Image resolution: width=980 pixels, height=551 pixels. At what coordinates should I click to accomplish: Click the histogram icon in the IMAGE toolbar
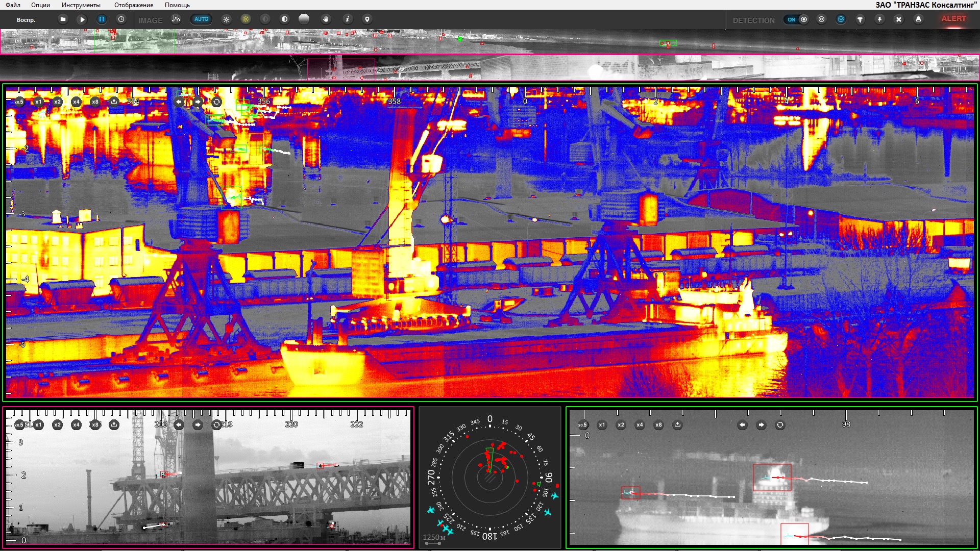tap(176, 19)
